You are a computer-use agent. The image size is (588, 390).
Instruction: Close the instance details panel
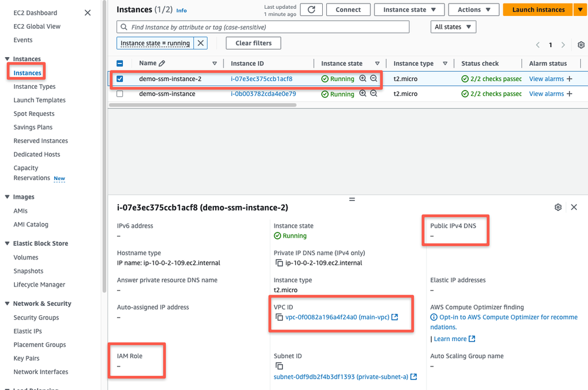(574, 208)
